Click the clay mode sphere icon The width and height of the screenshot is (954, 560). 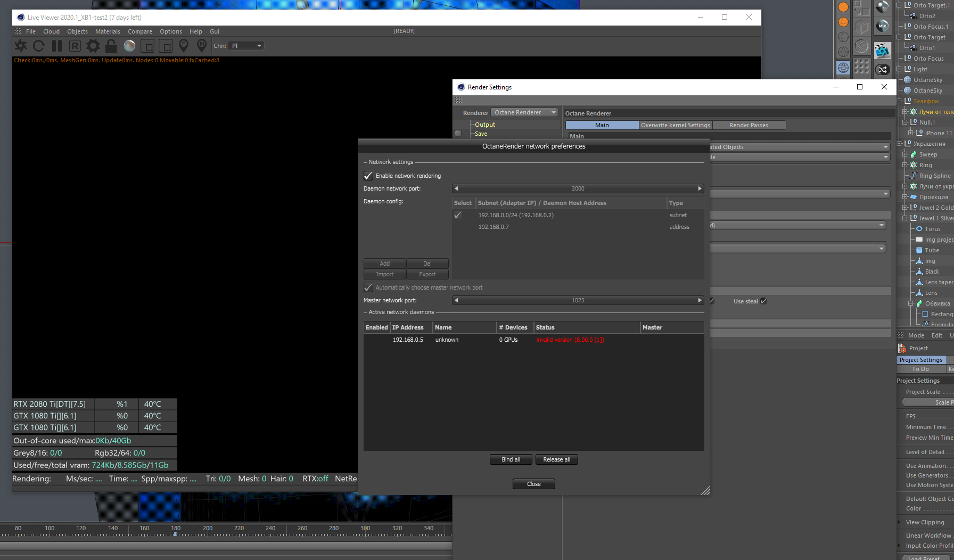pos(129,46)
